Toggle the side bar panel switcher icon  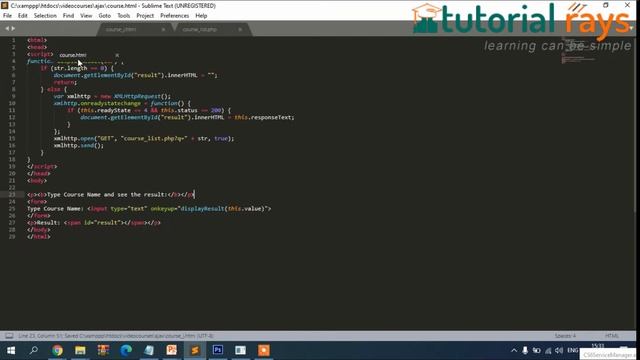9,336
